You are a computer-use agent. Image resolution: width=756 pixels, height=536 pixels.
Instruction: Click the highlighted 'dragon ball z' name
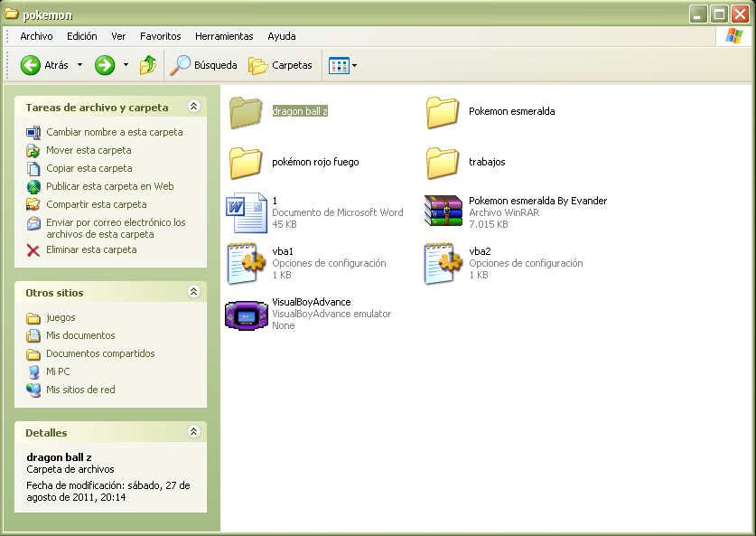click(x=300, y=111)
